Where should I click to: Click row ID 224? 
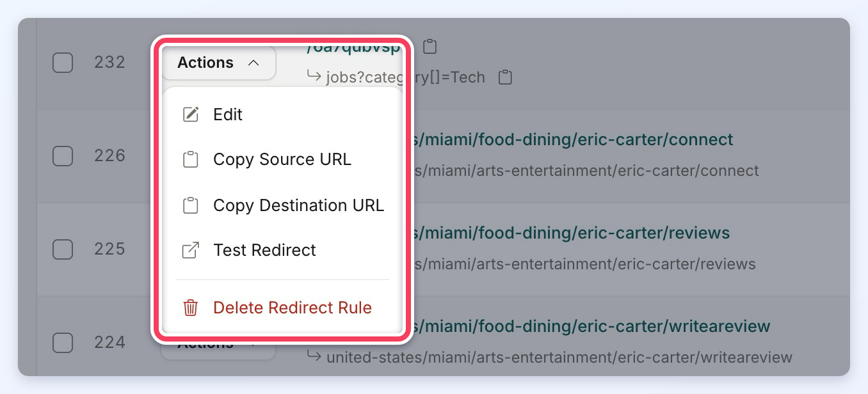110,343
